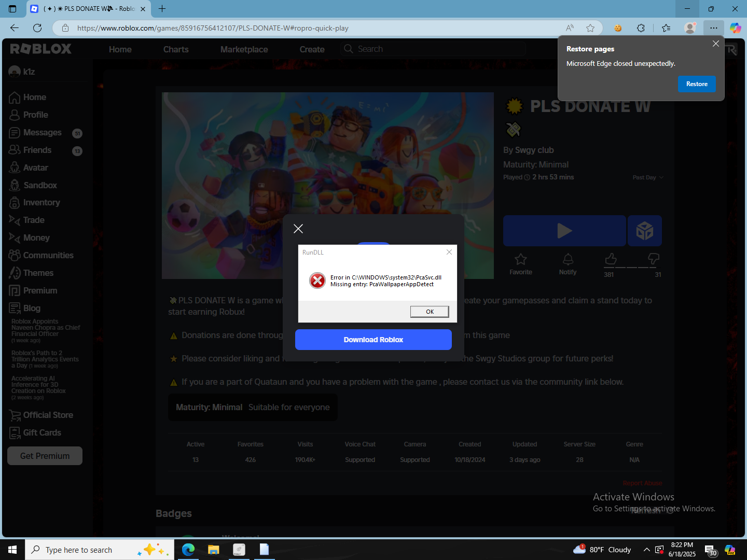The image size is (747, 560).
Task: Open the Naveen Chopra blog post
Action: pos(46,331)
